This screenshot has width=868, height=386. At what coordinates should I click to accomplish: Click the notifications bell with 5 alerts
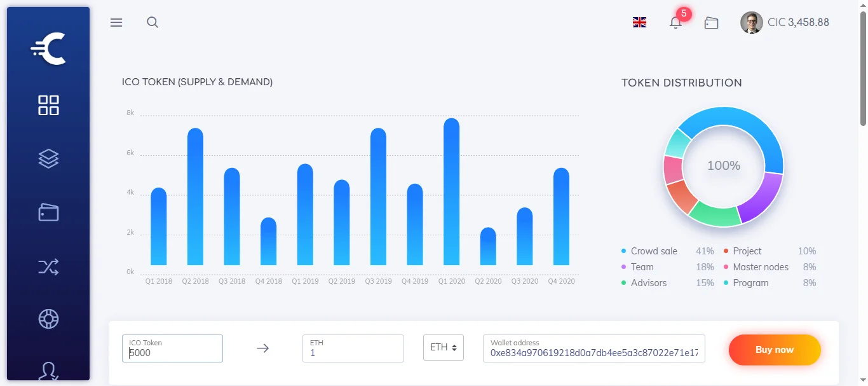[x=675, y=22]
